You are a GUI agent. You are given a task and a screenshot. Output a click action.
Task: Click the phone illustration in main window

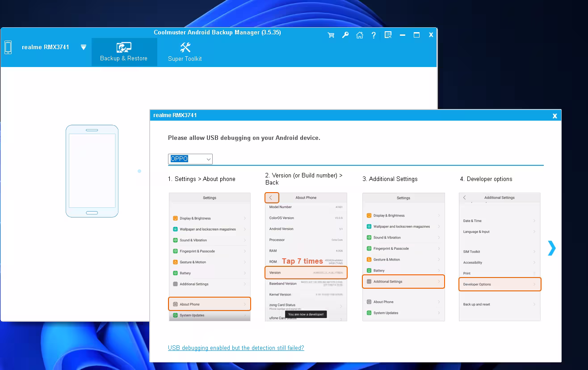coord(92,171)
